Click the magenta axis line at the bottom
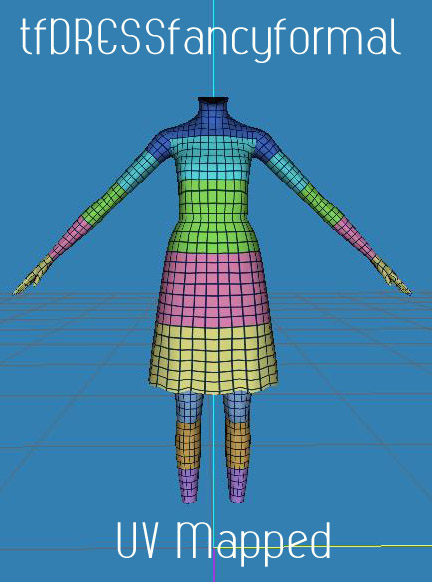432x582 pixels. (214, 568)
